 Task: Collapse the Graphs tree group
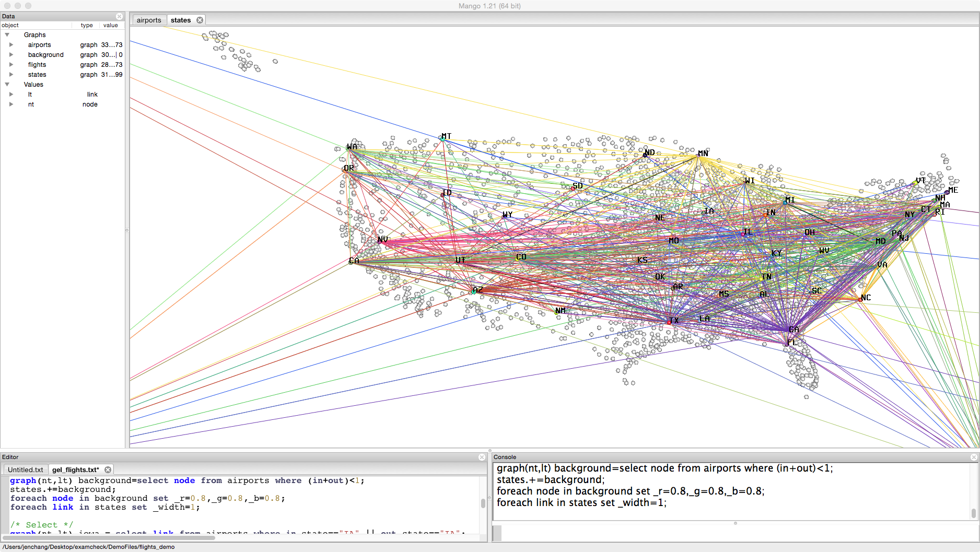click(7, 35)
